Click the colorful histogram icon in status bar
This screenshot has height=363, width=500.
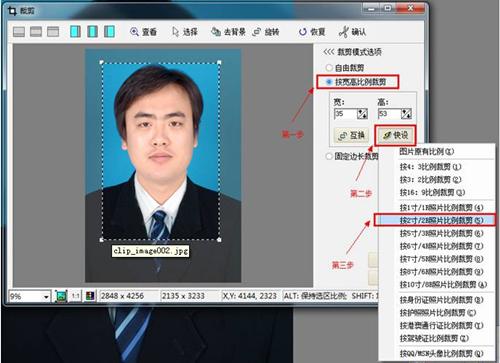pos(90,296)
